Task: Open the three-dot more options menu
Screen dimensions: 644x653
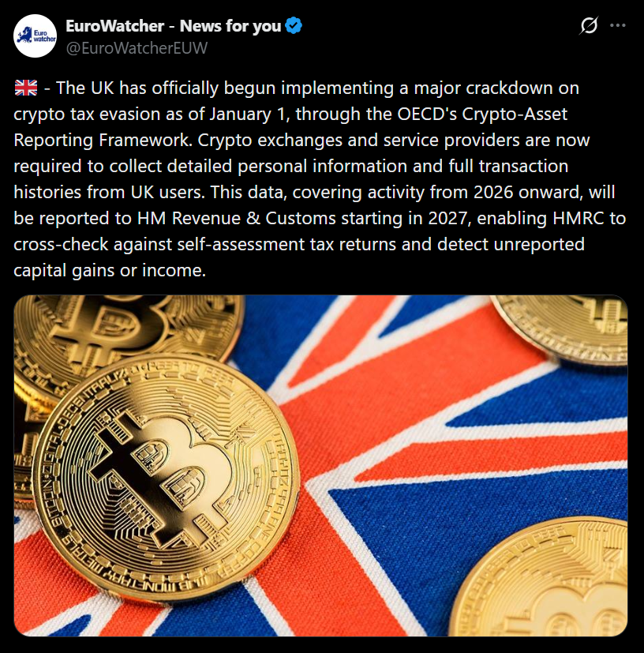Action: (x=617, y=25)
